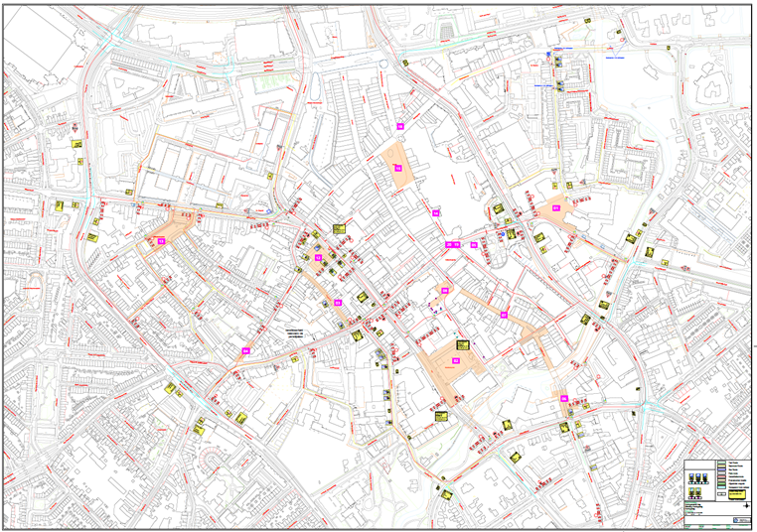This screenshot has height=532, width=757.
Task: Select the magenta marker labeled 03
Action: 338,302
